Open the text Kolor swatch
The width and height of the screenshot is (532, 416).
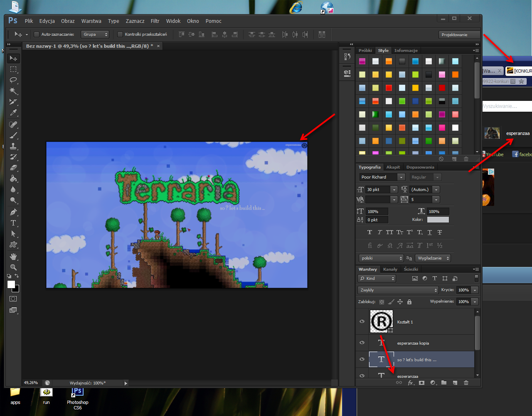(438, 220)
